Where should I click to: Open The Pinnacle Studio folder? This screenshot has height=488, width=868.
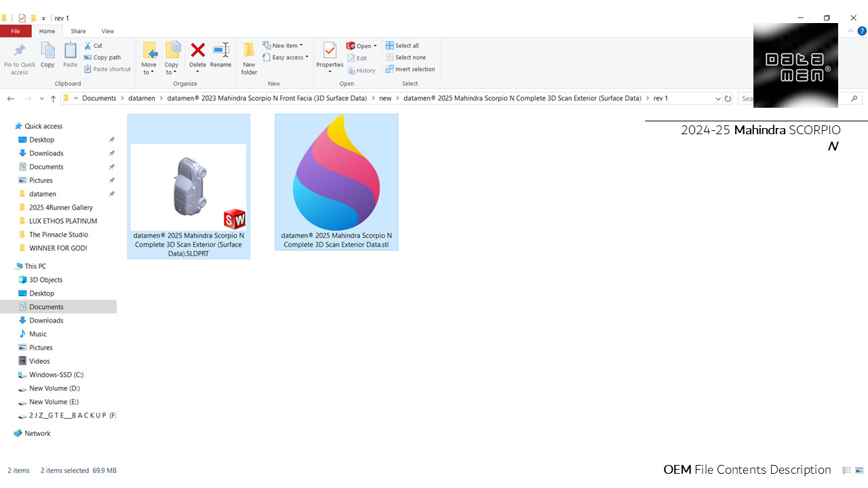click(58, 235)
